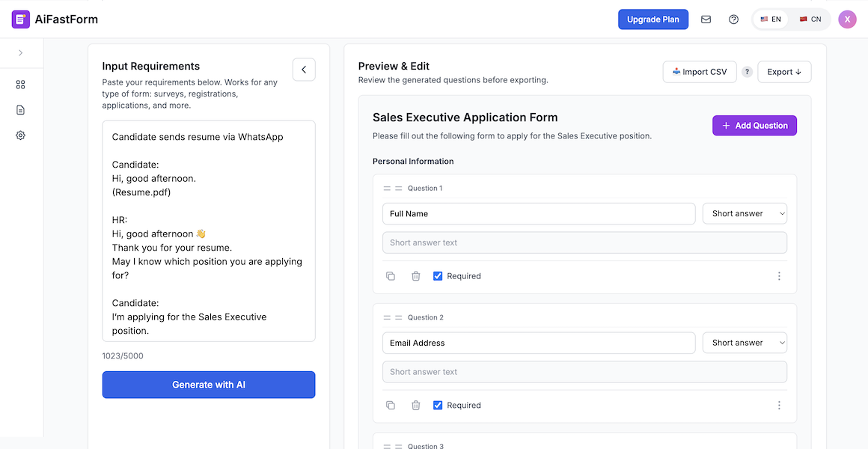
Task: Click the Generate with AI button
Action: coord(208,384)
